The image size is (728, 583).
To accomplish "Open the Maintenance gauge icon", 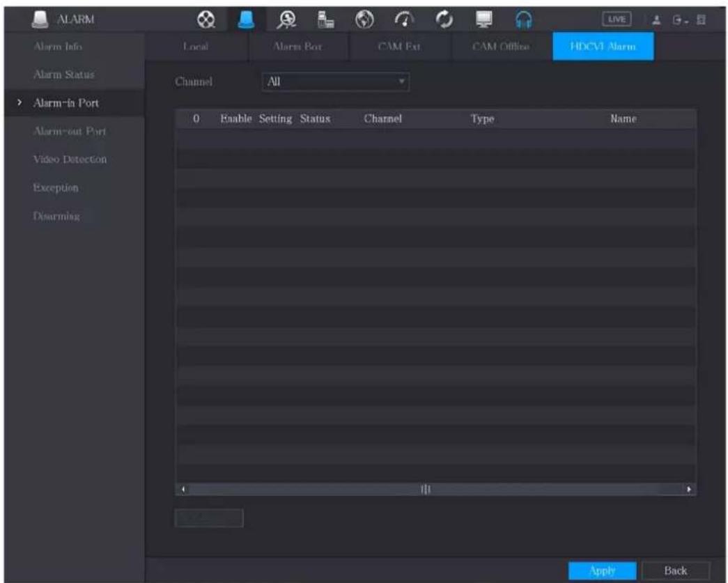I will (404, 20).
